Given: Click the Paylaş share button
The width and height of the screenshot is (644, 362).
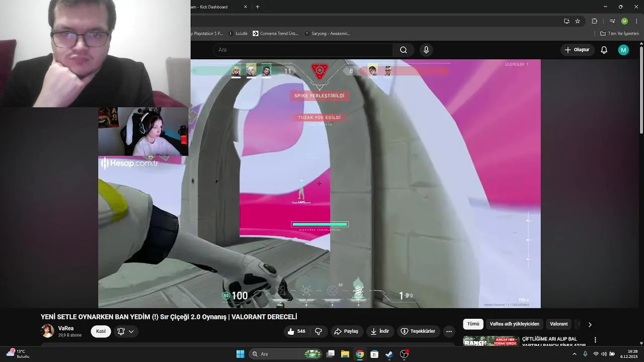Looking at the screenshot, I should coord(346,331).
